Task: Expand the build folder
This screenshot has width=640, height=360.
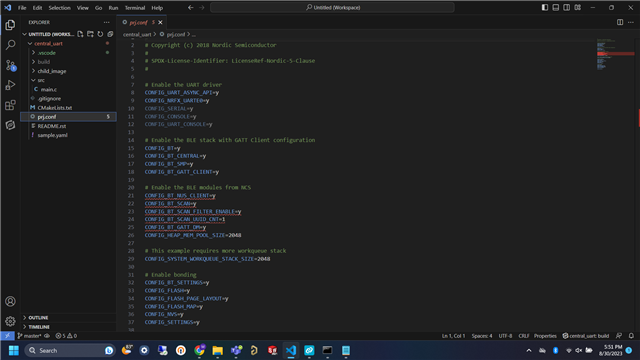Action: tap(33, 62)
